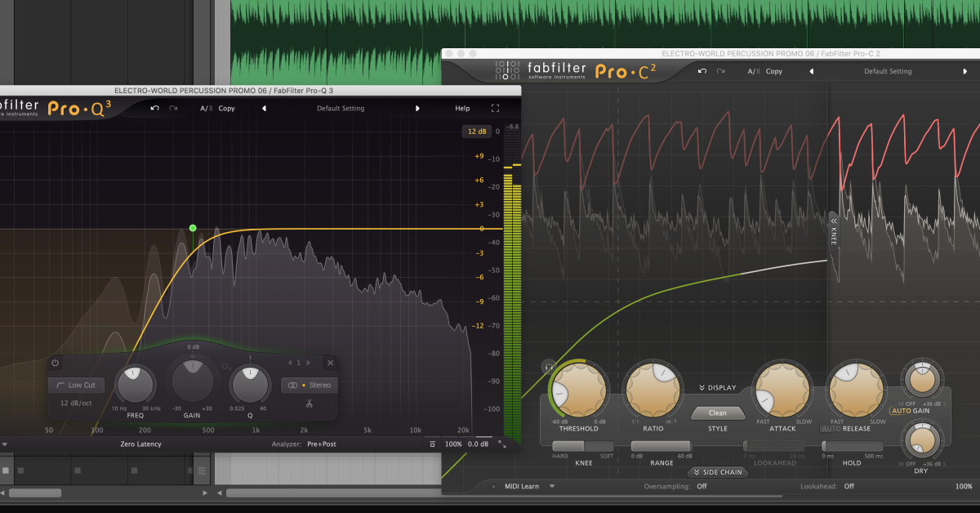Click the Copy button in Pro-C 2
Image resolution: width=980 pixels, height=513 pixels.
(x=774, y=71)
